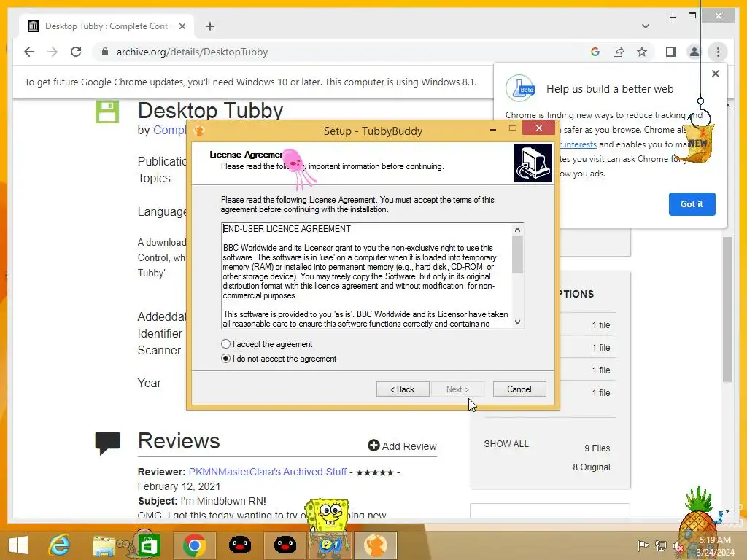
Task: Close the Desktop Tubby tab
Action: (182, 26)
